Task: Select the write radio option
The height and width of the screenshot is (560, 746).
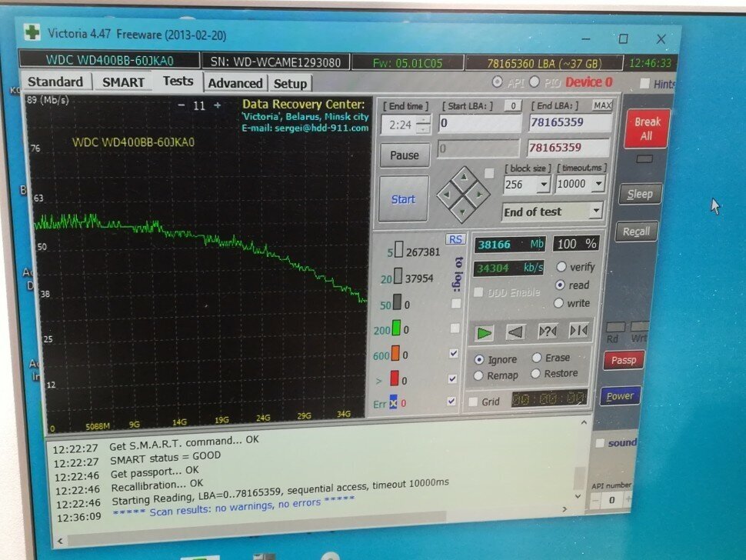Action: coord(558,303)
